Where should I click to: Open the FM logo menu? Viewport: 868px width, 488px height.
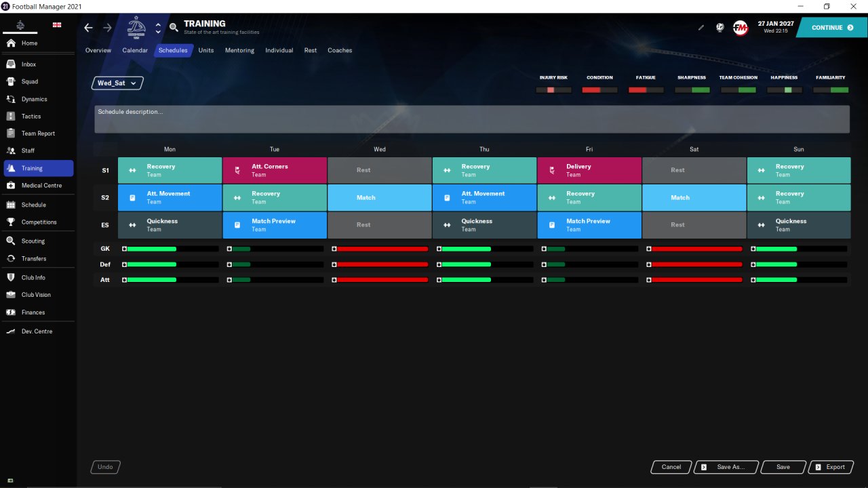point(741,28)
